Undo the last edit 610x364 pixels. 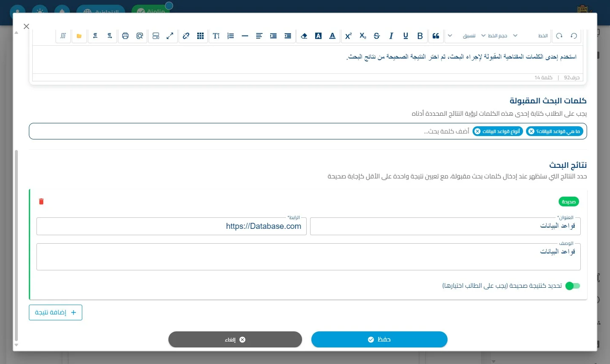pos(574,36)
